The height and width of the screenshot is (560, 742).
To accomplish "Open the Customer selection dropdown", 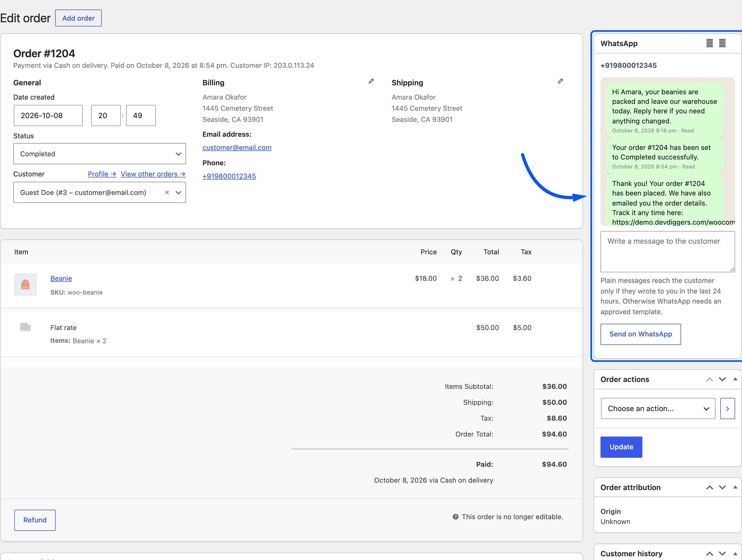I will tap(100, 193).
